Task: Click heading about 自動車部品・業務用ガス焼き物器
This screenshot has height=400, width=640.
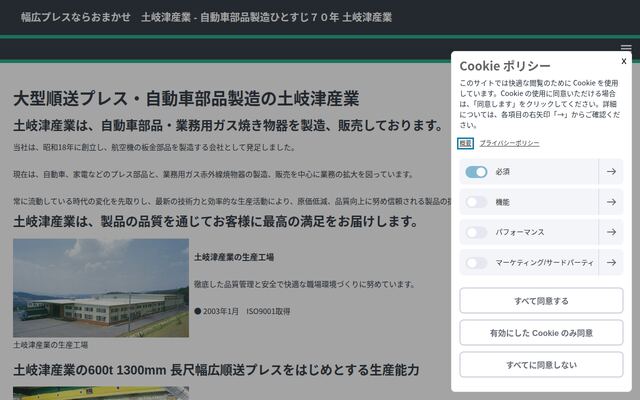Action: 228,125
